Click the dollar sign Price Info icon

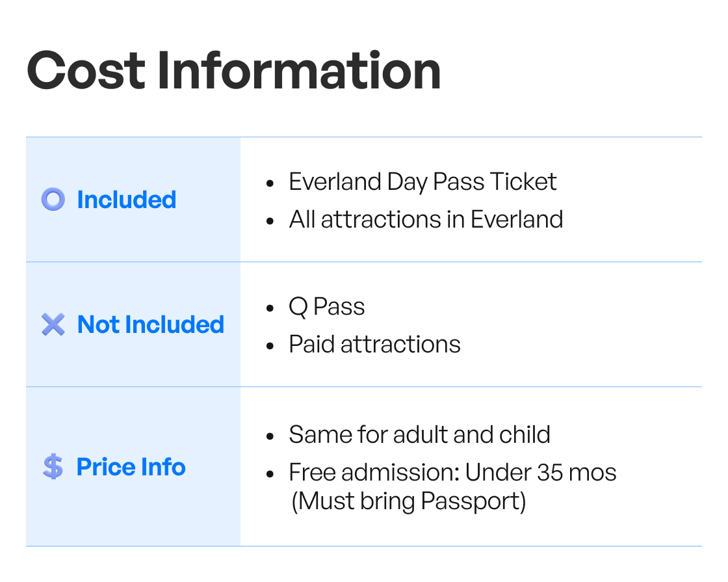point(53,466)
